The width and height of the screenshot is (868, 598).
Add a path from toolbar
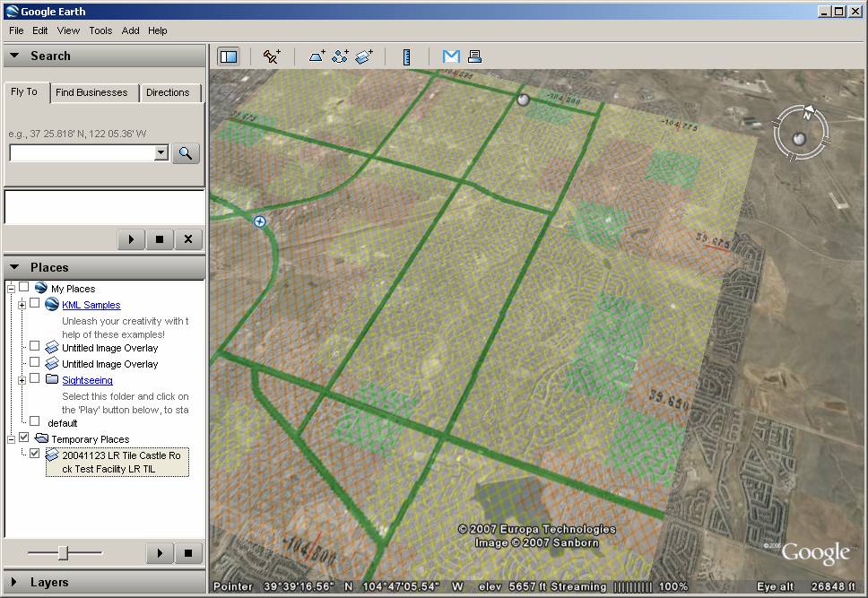tap(340, 56)
